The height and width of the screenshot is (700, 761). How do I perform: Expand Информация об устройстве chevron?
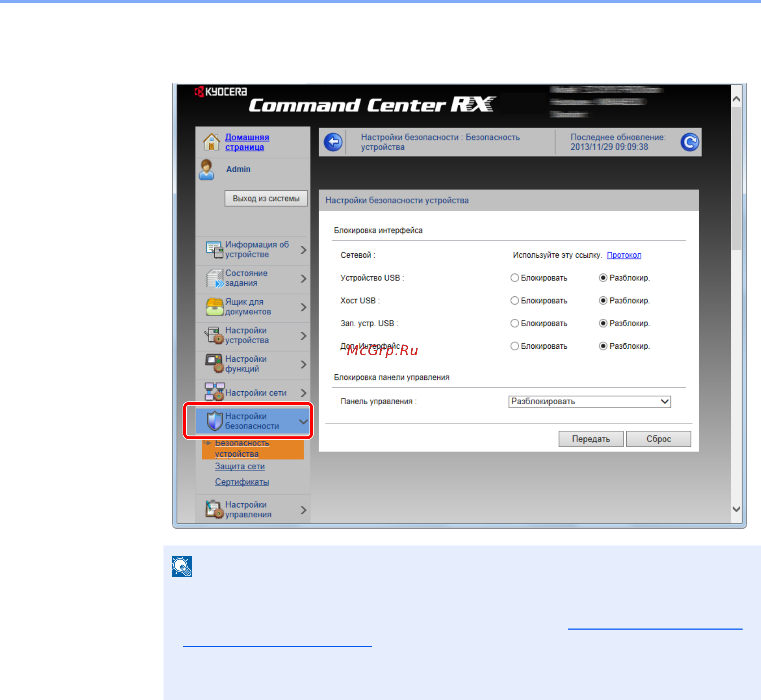click(303, 250)
